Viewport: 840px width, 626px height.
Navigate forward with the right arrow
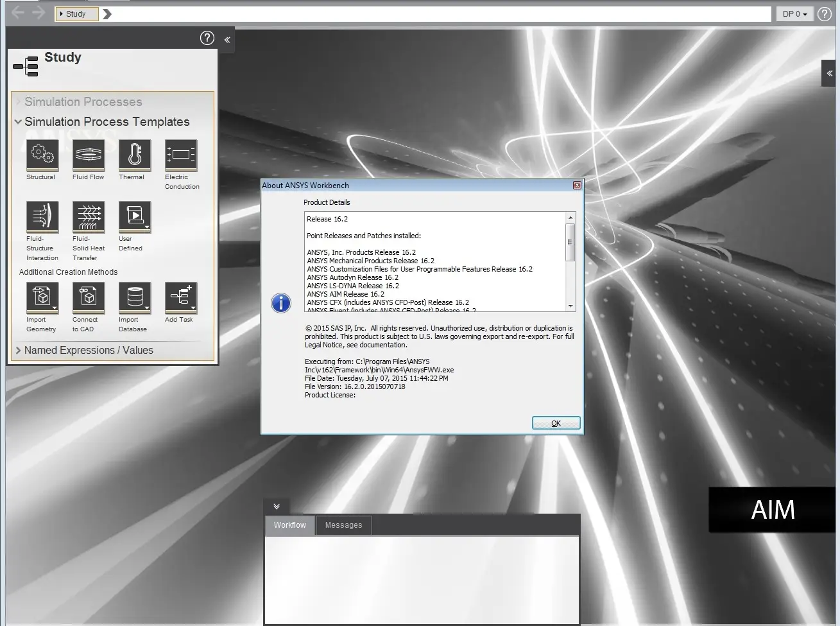pyautogui.click(x=39, y=12)
